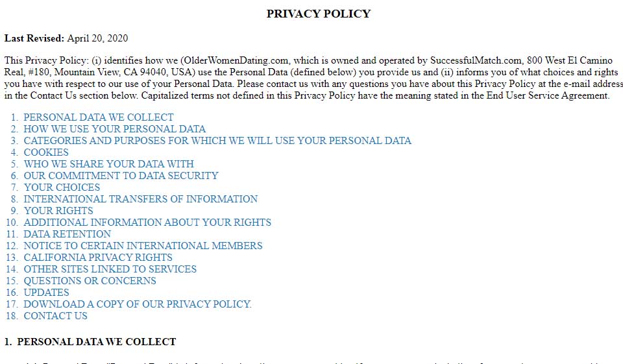Go to the COOKIES section
Screen dimensions: 623x364
[x=46, y=152]
